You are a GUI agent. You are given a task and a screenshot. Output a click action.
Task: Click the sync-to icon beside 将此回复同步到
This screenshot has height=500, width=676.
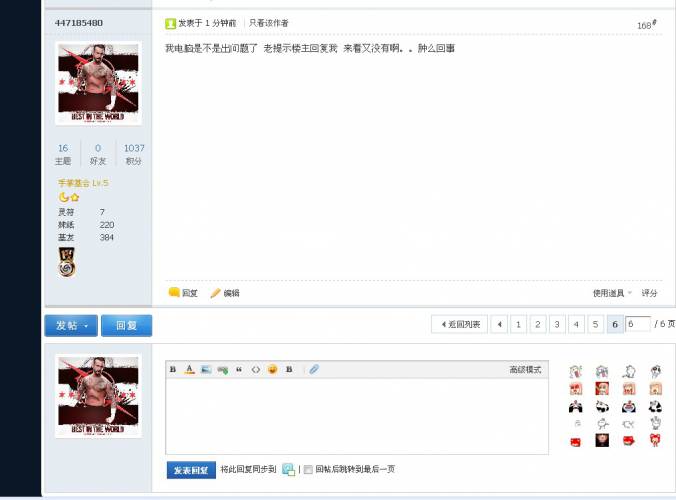288,469
